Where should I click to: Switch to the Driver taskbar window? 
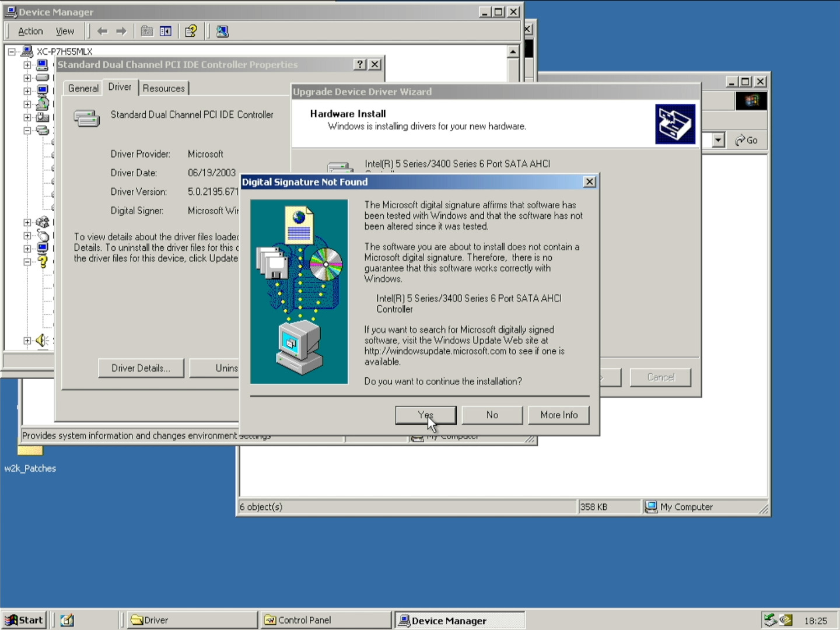pos(192,620)
